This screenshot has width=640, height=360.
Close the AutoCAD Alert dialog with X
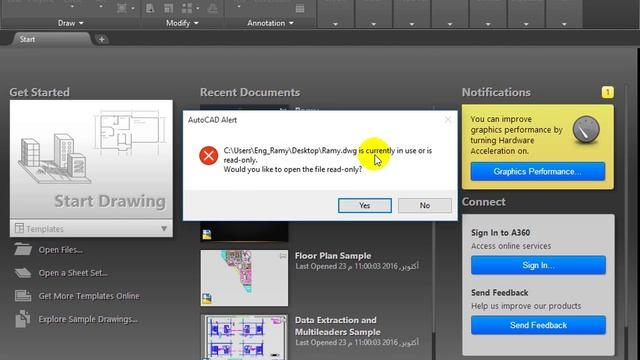(x=448, y=120)
